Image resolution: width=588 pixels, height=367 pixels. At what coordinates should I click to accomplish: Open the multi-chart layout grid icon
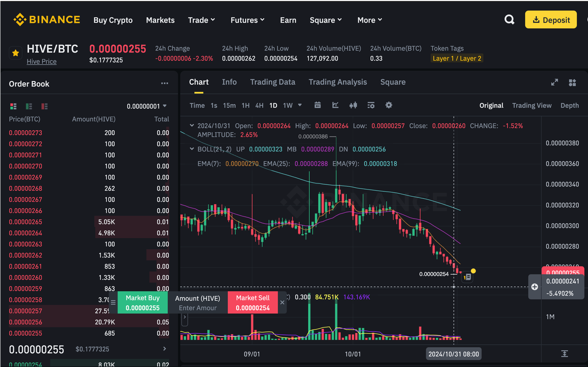(572, 82)
